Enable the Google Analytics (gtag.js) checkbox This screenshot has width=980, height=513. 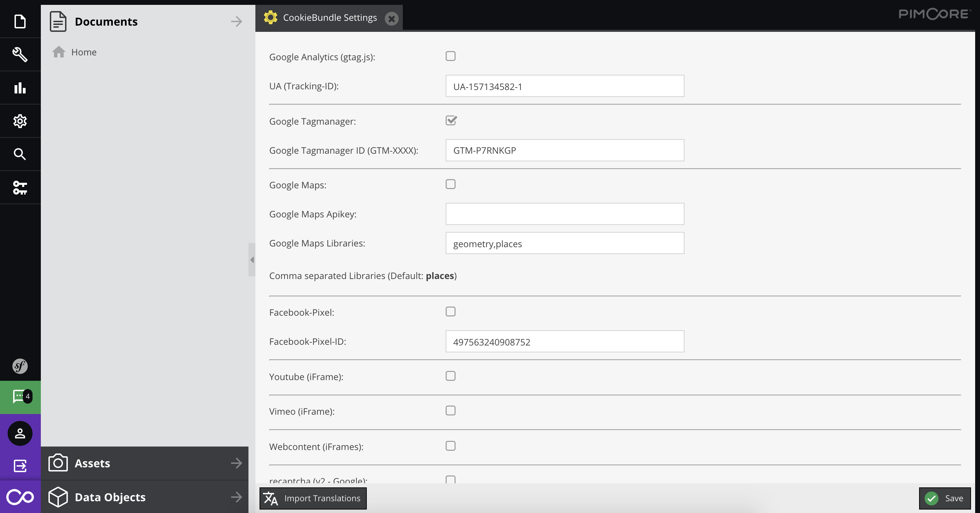coord(451,56)
